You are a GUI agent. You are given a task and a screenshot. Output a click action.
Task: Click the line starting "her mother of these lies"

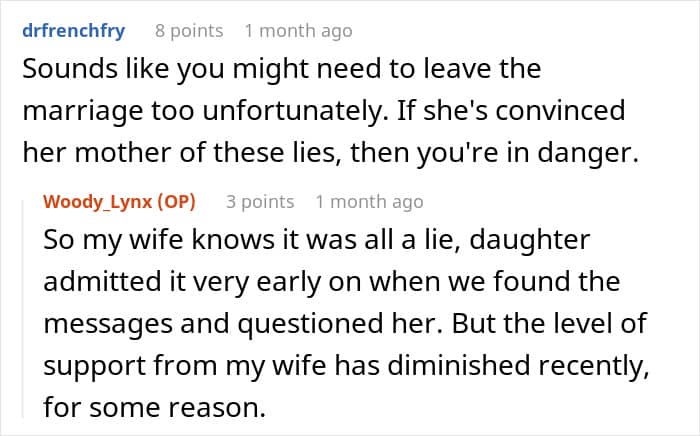[330, 153]
